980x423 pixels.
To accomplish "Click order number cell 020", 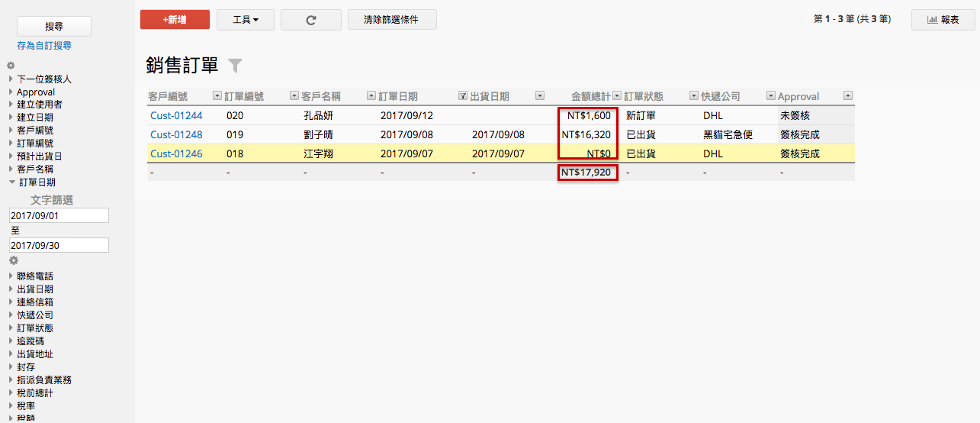I will (235, 115).
